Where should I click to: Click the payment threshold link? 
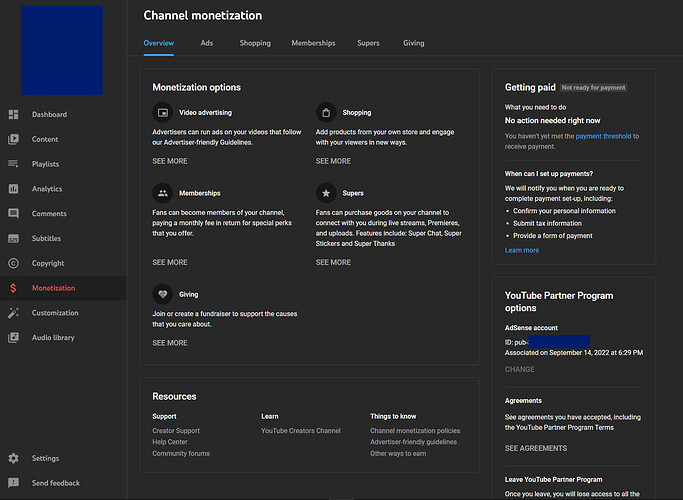pos(603,136)
